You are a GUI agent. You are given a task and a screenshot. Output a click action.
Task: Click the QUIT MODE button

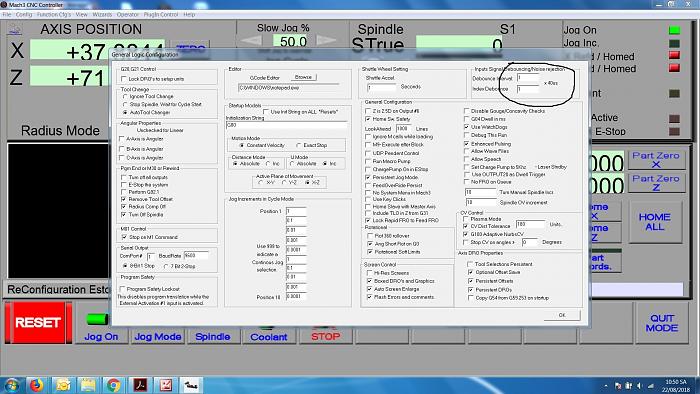(x=662, y=323)
